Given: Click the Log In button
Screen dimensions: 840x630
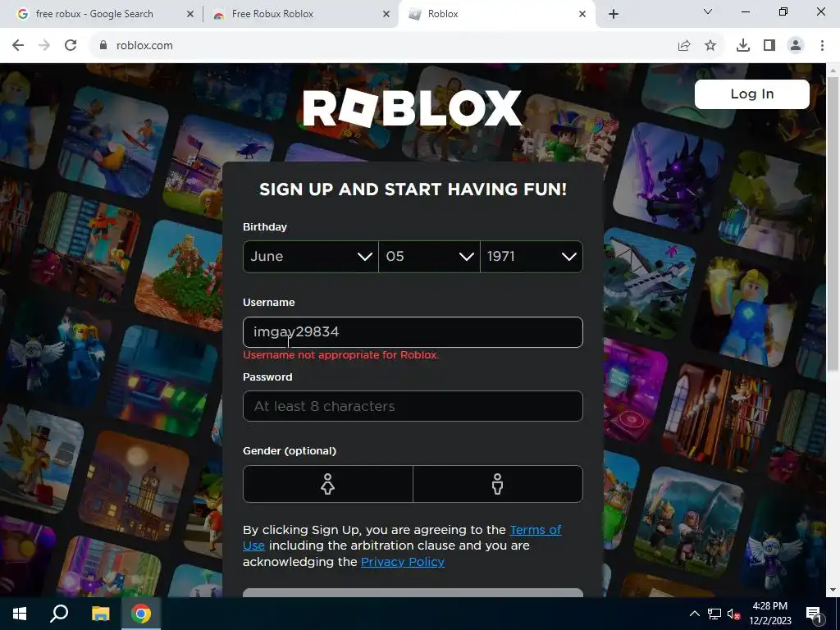Looking at the screenshot, I should pos(751,94).
